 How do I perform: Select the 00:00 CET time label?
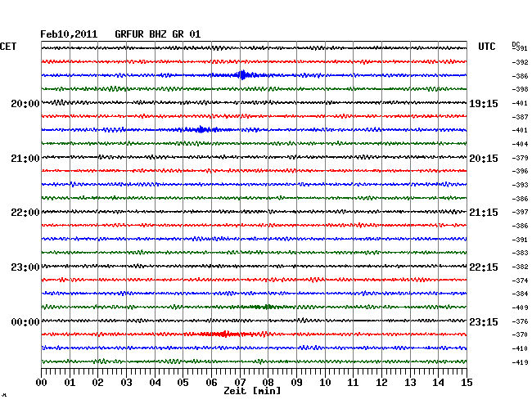(25, 321)
